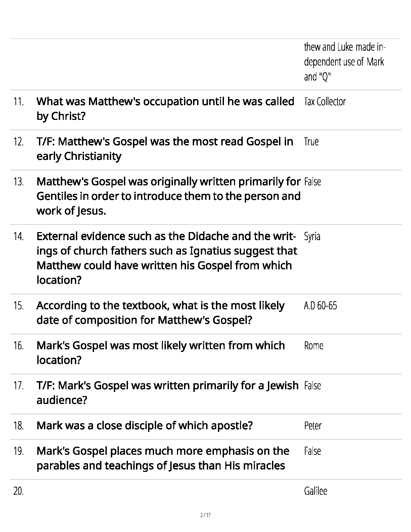Click the 'Syria' answer text
The image size is (411, 532).
click(x=312, y=236)
